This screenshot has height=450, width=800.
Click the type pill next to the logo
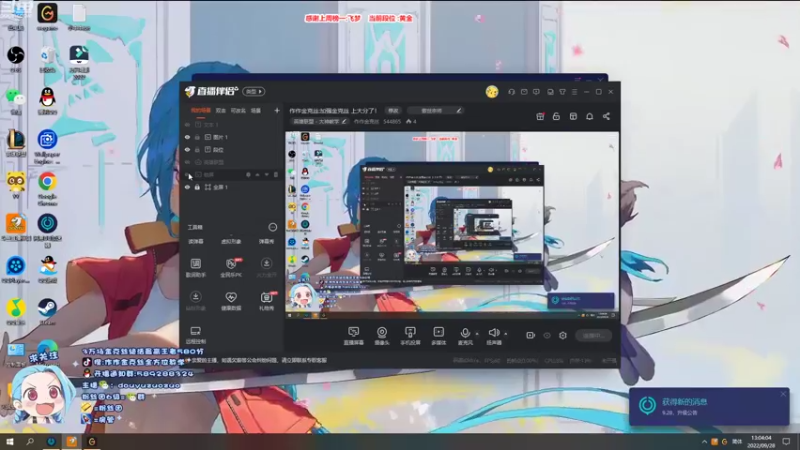click(254, 92)
